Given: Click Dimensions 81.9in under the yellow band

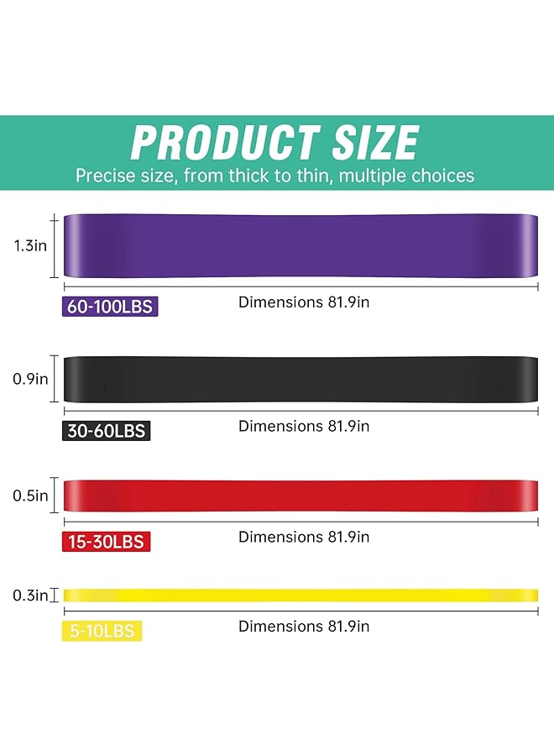Looking at the screenshot, I should coord(304,626).
